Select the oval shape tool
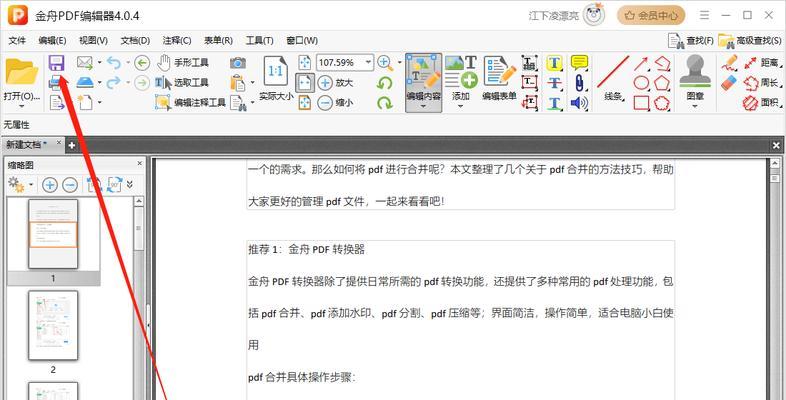The height and width of the screenshot is (400, 786). (x=642, y=83)
